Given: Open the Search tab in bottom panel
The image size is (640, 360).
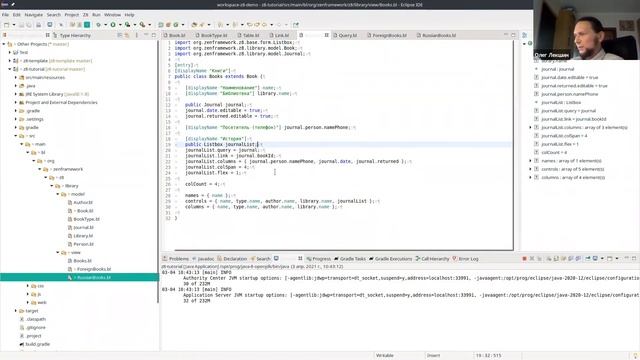Looking at the screenshot, I should pyautogui.click(x=260, y=259).
